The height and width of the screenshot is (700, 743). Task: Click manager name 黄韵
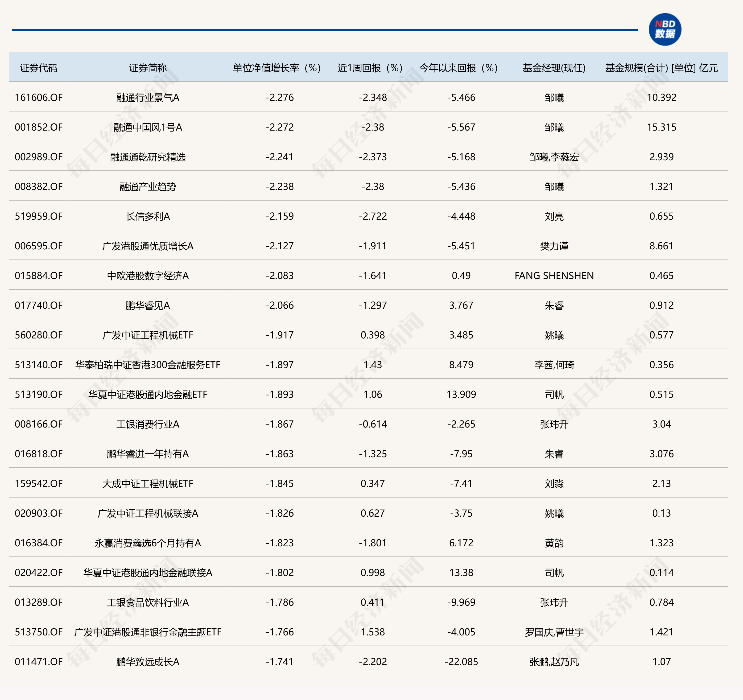554,543
